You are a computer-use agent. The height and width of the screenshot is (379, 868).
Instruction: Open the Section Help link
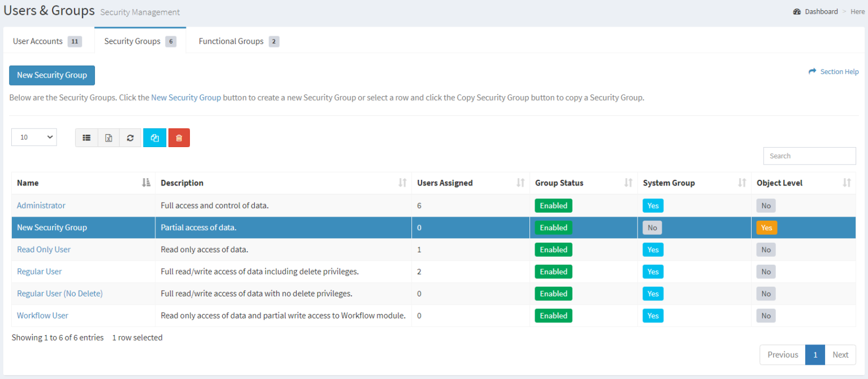pos(839,71)
